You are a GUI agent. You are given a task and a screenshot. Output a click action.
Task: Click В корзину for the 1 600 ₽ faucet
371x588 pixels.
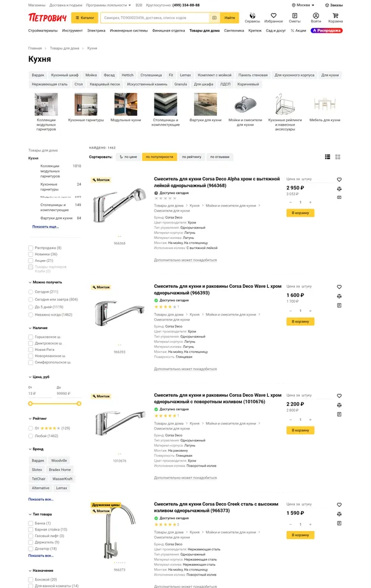pyautogui.click(x=300, y=322)
